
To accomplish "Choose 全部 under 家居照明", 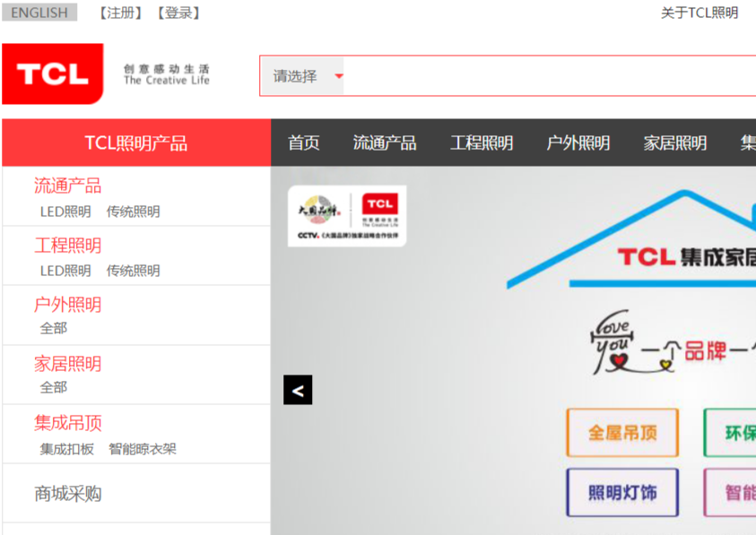I will 54,387.
